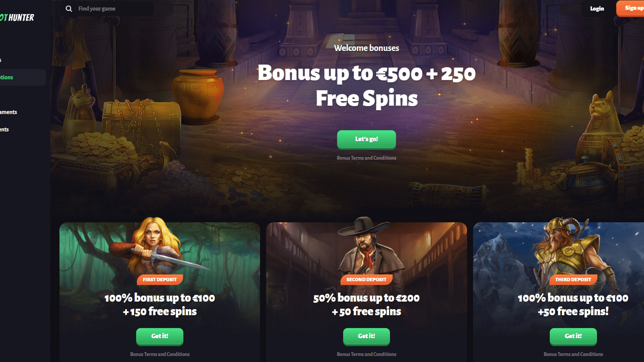Open the Tournaments sidebar item
This screenshot has width=644, height=362.
9,112
